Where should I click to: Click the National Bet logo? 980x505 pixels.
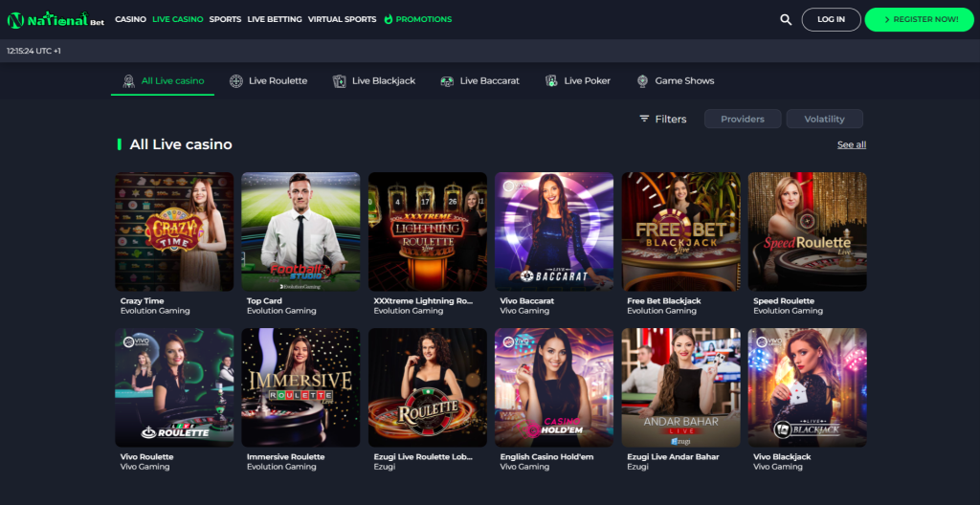pos(56,20)
